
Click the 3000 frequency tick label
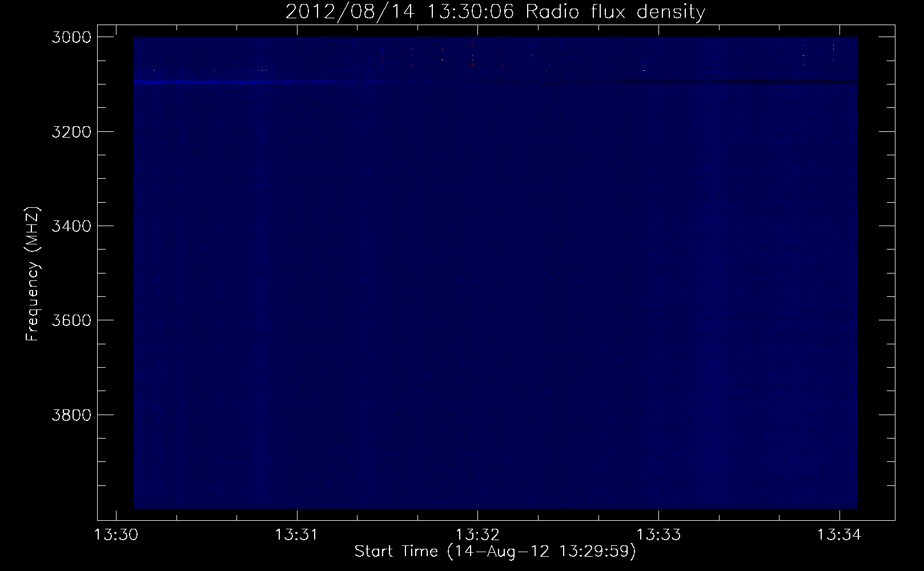coord(71,37)
